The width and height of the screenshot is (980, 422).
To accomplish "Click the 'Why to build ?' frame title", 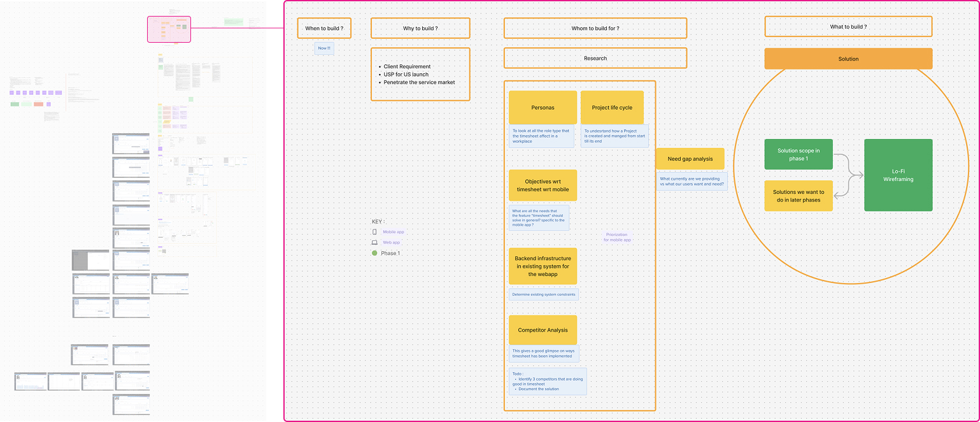I will [420, 28].
